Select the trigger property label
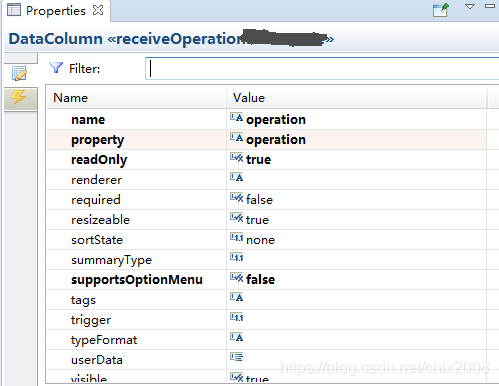The width and height of the screenshot is (499, 386). [x=91, y=320]
